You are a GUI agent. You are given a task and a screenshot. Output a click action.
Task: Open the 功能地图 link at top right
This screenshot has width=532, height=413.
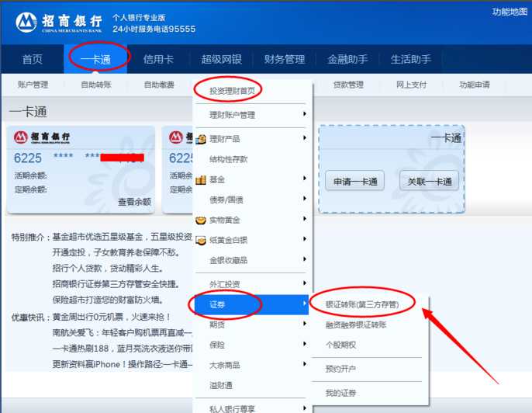(x=510, y=12)
